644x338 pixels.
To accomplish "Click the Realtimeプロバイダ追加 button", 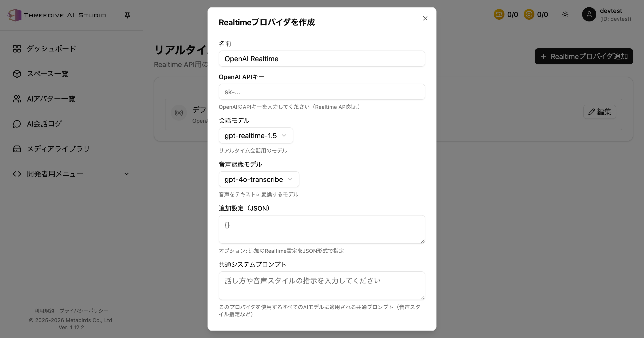I will click(583, 56).
